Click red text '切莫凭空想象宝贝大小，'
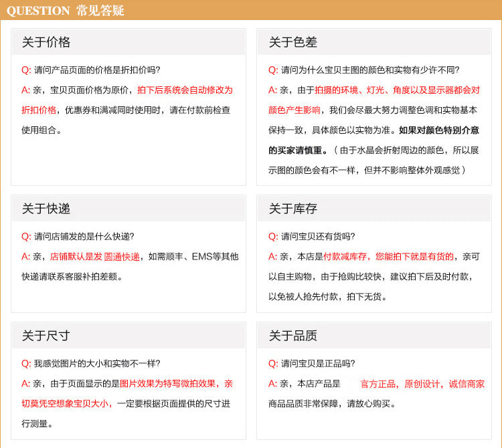This screenshot has width=502, height=448. [67, 404]
